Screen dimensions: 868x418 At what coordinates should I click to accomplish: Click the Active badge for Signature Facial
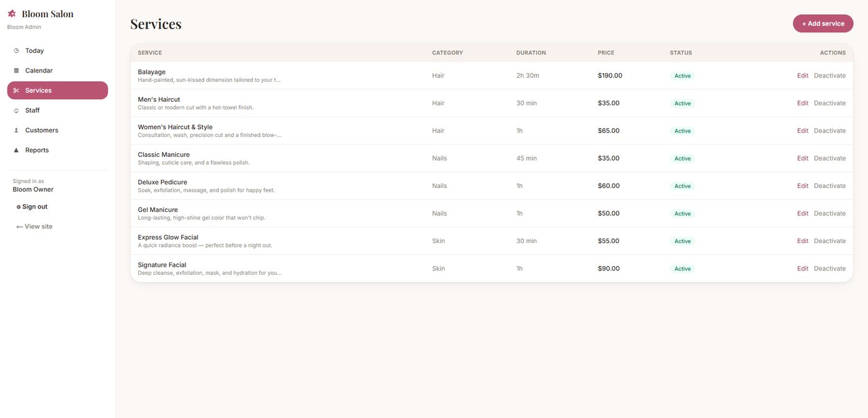[683, 269]
